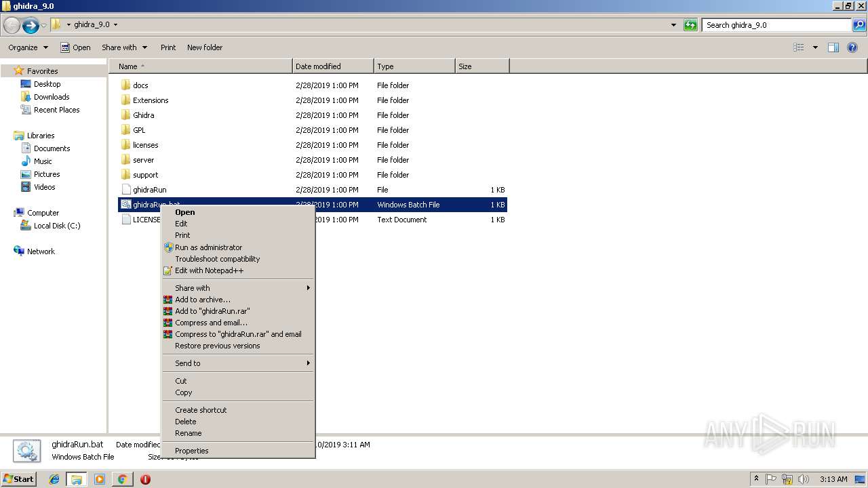
Task: Select the Ghidra folder icon
Action: click(x=125, y=115)
